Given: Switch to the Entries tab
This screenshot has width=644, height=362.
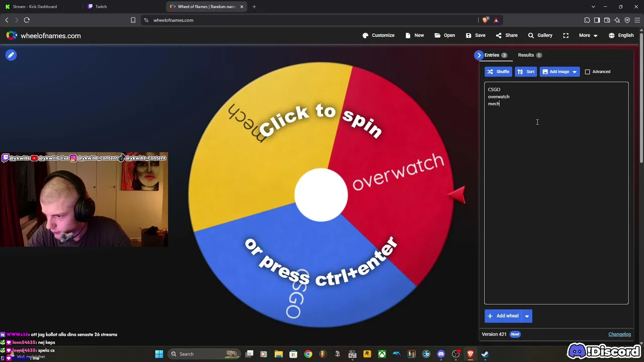Looking at the screenshot, I should click(496, 55).
